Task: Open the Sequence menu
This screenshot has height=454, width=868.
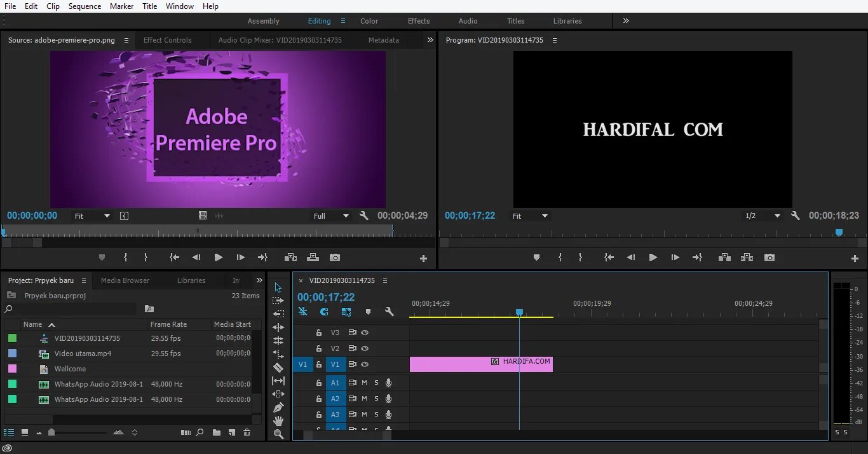Action: pos(85,6)
